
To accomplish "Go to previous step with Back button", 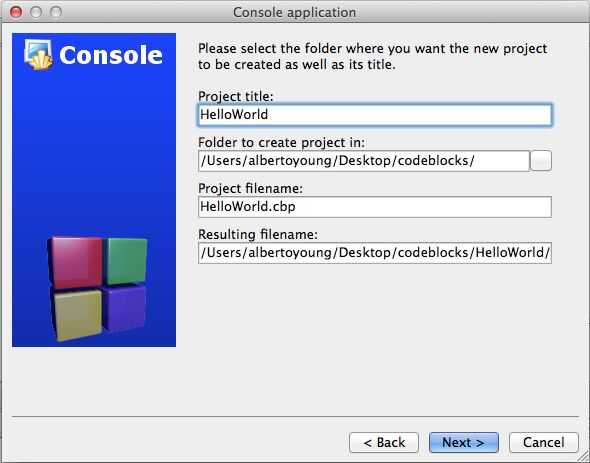I will click(x=384, y=442).
